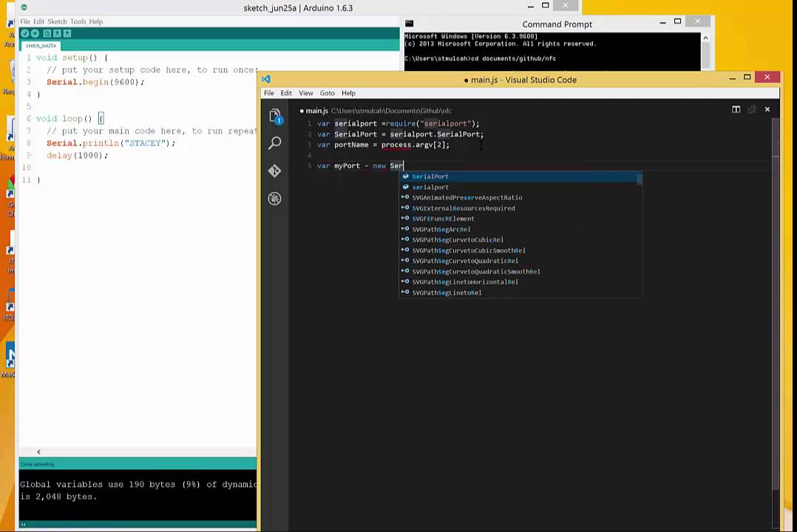Click the VS Code editor vertical scrollbar

tap(775, 305)
